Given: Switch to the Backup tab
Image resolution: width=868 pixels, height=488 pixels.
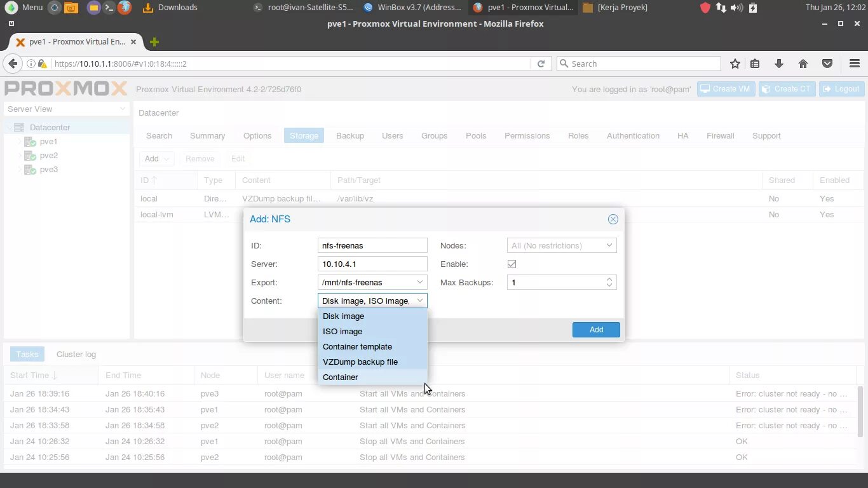Looking at the screenshot, I should (x=350, y=135).
